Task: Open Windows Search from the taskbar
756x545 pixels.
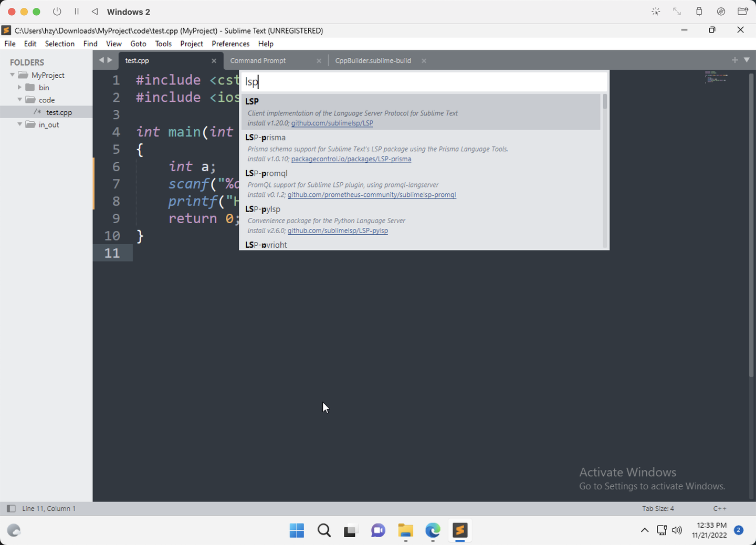Action: (324, 530)
